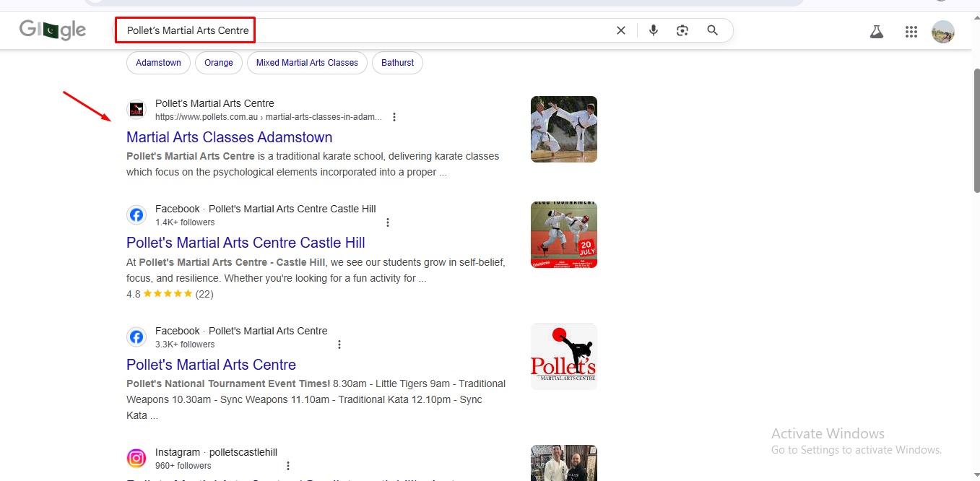980x481 pixels.
Task: Open Google Lens image search icon
Action: pyautogui.click(x=682, y=30)
